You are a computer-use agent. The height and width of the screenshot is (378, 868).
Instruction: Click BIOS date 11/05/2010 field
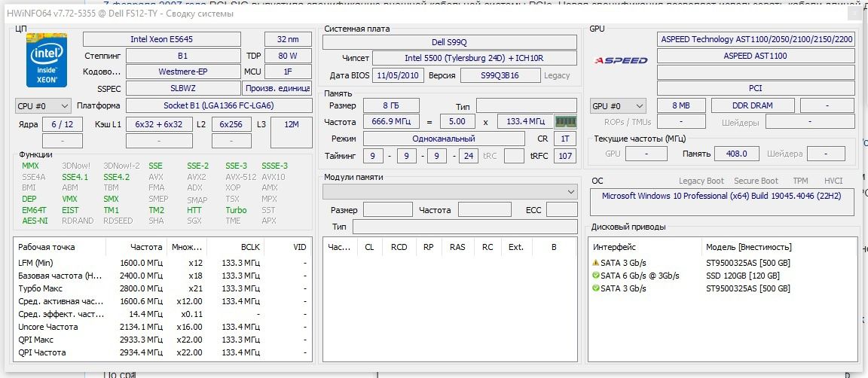coord(399,75)
